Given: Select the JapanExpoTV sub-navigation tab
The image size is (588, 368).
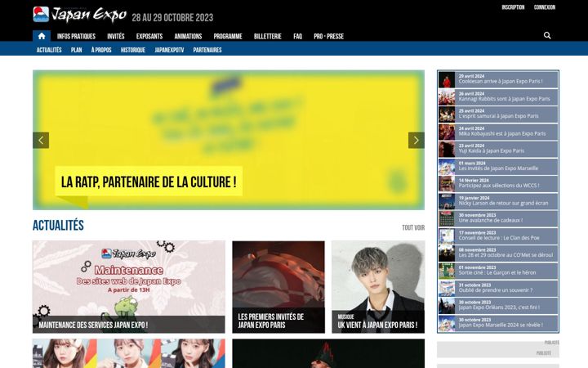Looking at the screenshot, I should [169, 50].
